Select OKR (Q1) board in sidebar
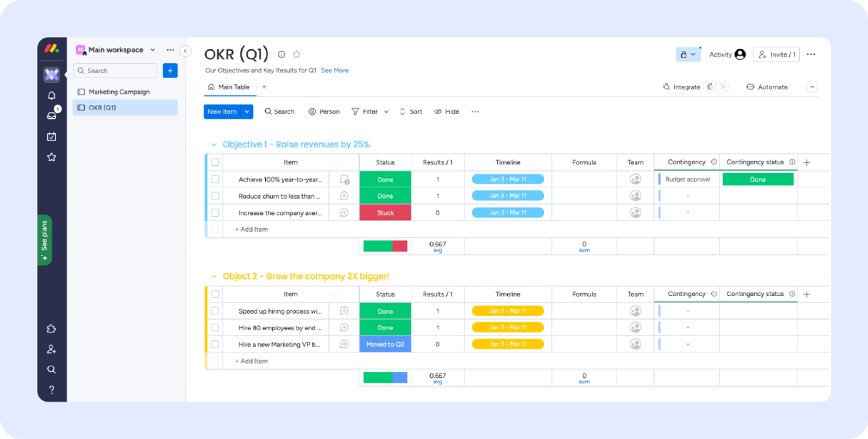 [x=125, y=107]
